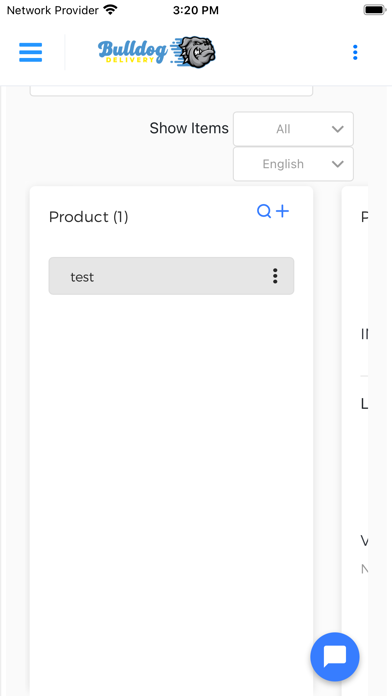
Task: Open the Show Items "All" dropdown
Action: point(293,129)
